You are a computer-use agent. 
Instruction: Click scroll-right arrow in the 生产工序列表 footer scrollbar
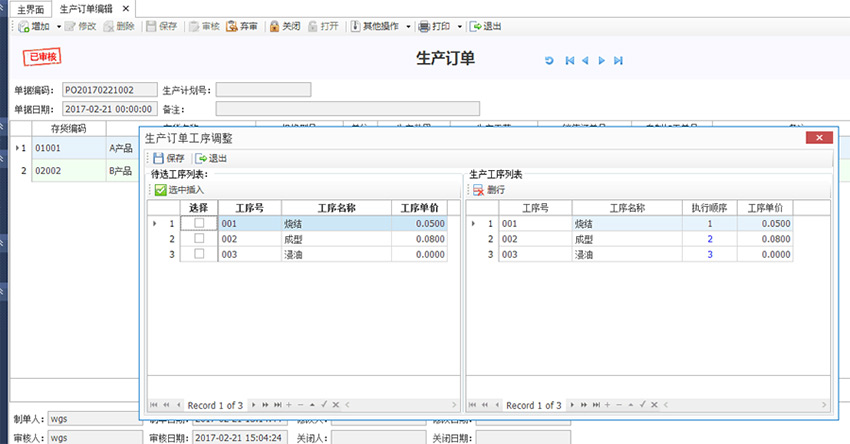[x=825, y=405]
